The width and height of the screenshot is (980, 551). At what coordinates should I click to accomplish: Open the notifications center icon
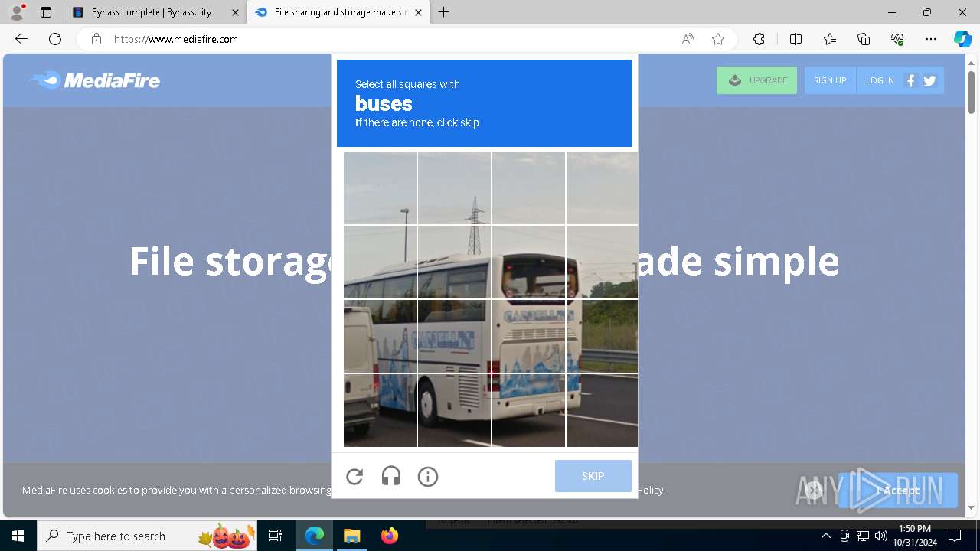tap(955, 536)
